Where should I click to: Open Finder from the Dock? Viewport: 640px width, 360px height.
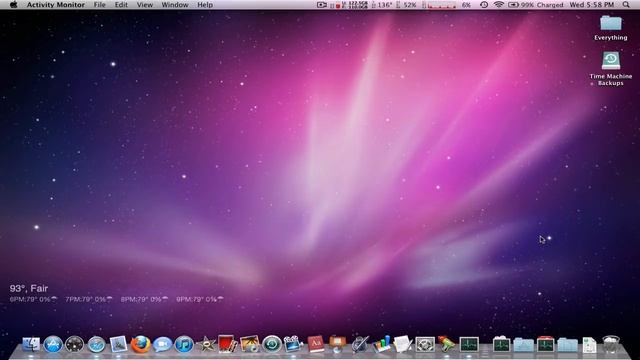[31, 345]
